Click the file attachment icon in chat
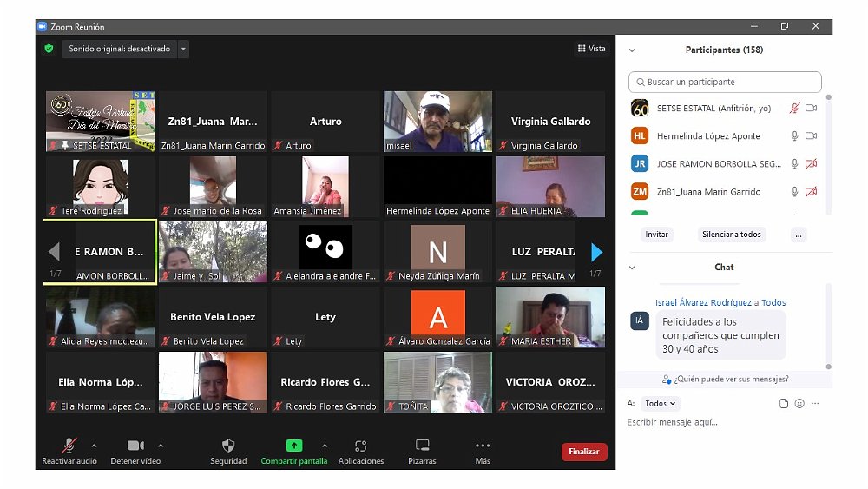The width and height of the screenshot is (868, 489). click(784, 404)
